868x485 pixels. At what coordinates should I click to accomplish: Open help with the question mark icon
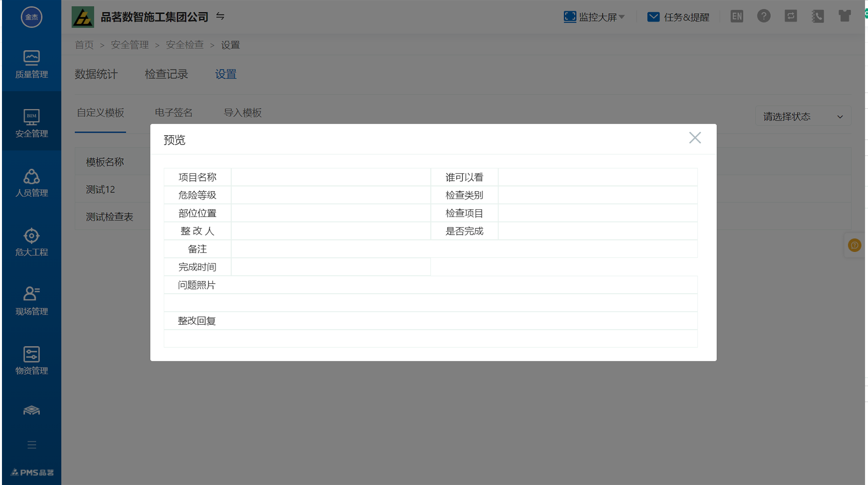pos(764,16)
